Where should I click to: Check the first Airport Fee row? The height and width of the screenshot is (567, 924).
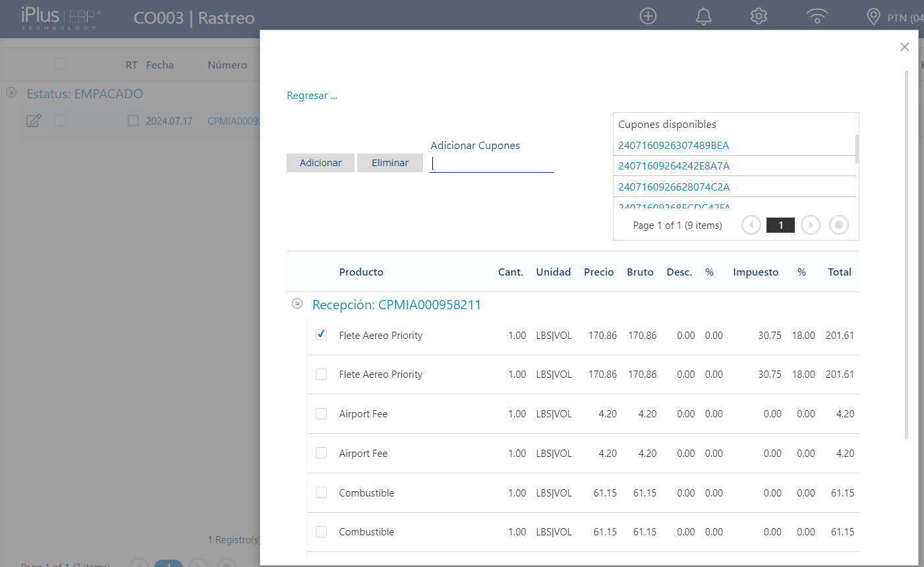(321, 413)
